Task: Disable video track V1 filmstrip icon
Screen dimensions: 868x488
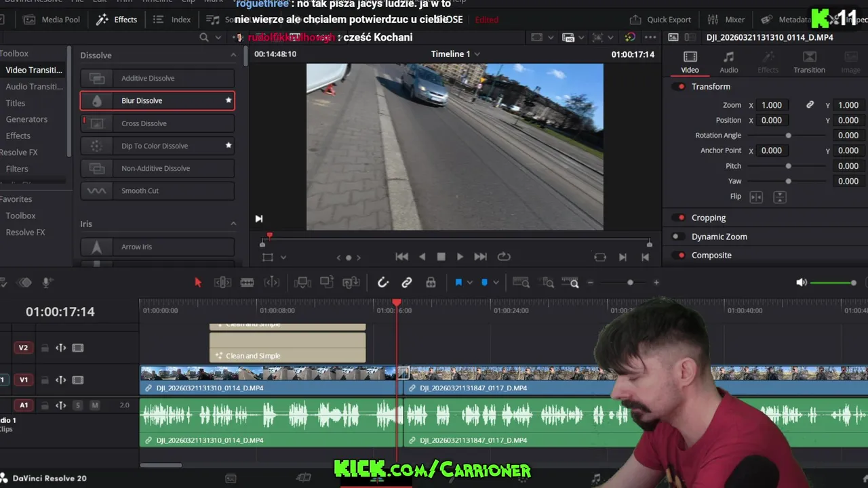Action: 78,380
